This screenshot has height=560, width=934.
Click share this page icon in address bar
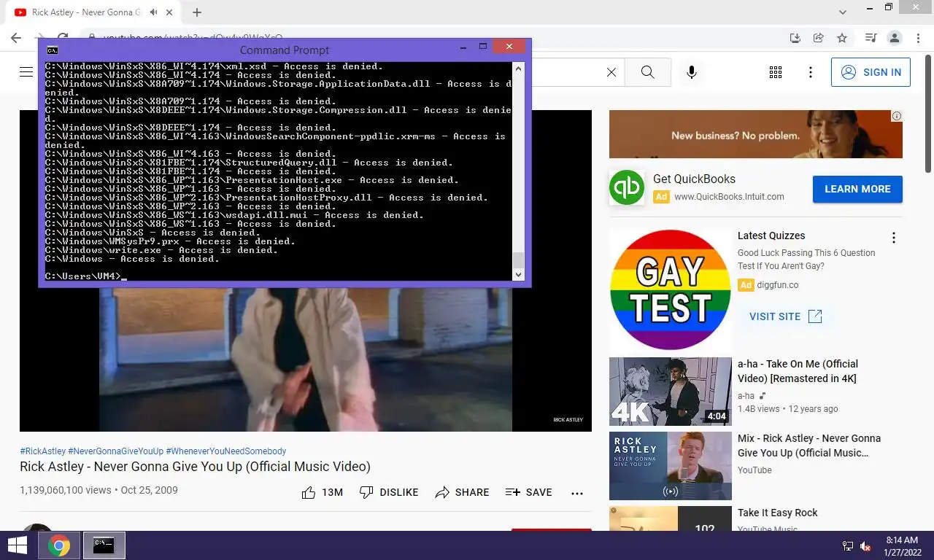819,38
